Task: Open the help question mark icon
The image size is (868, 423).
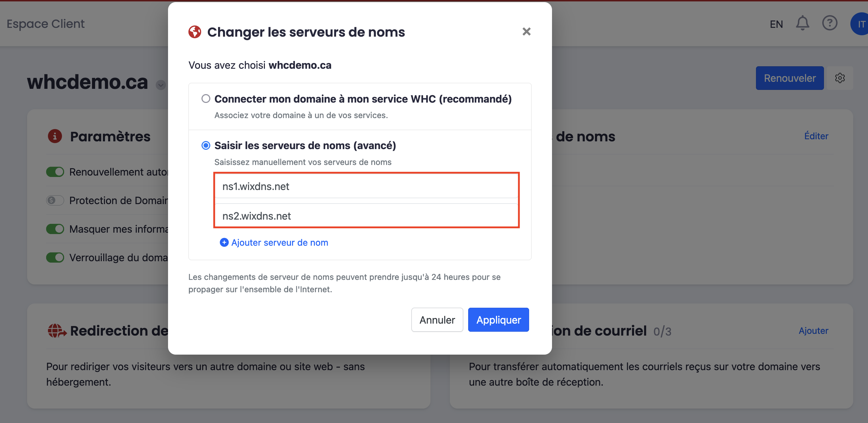Action: 830,23
